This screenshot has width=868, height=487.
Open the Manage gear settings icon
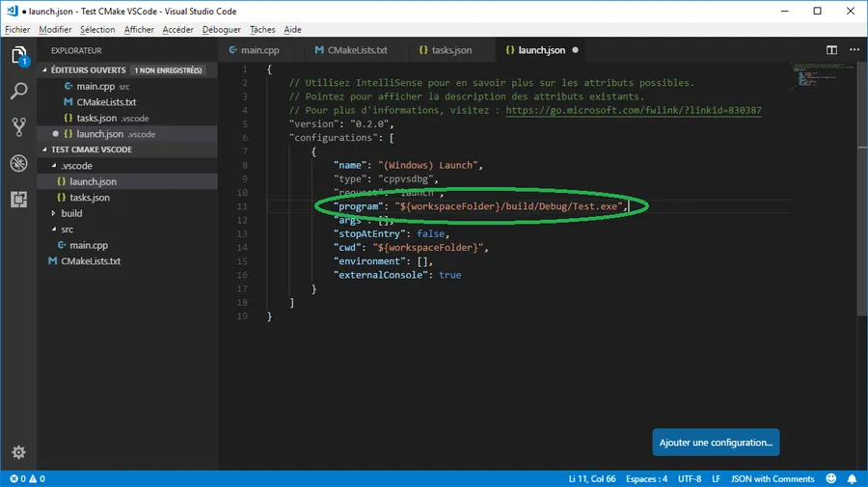coord(18,452)
